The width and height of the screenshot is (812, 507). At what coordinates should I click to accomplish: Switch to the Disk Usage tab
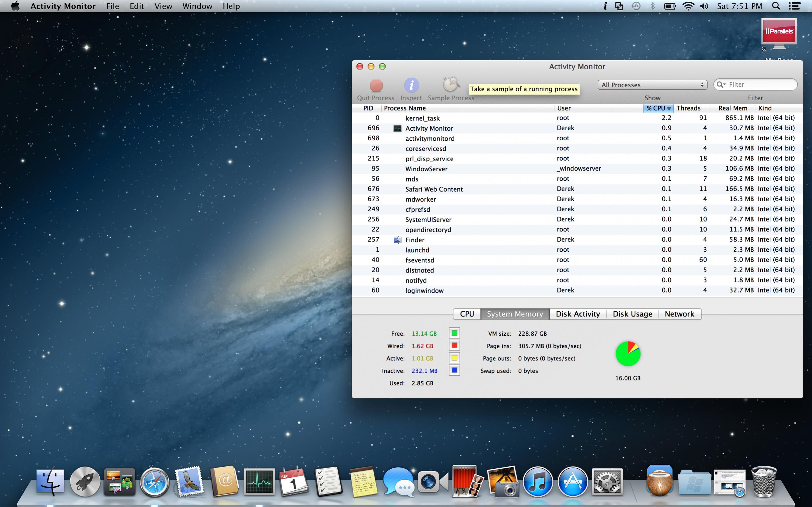632,314
